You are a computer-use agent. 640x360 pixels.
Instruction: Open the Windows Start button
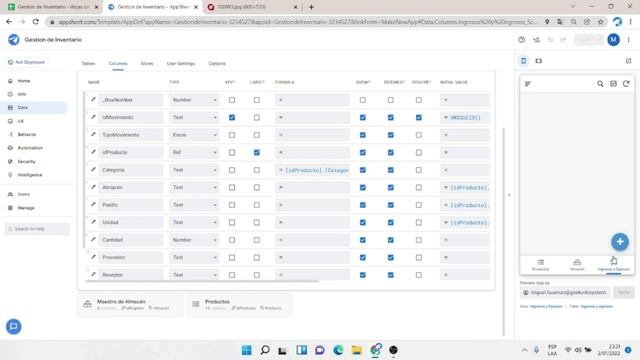[x=247, y=350]
